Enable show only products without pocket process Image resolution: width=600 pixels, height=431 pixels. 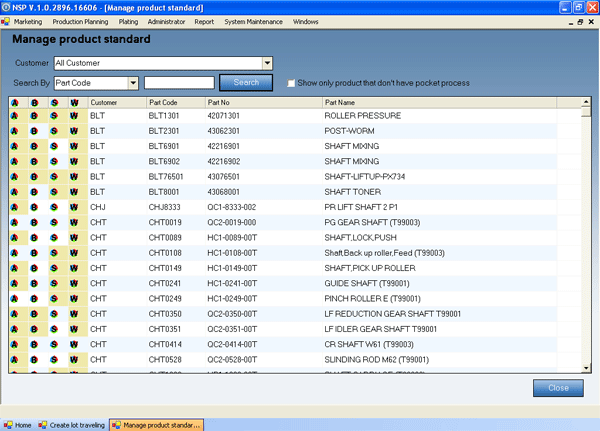pyautogui.click(x=291, y=83)
